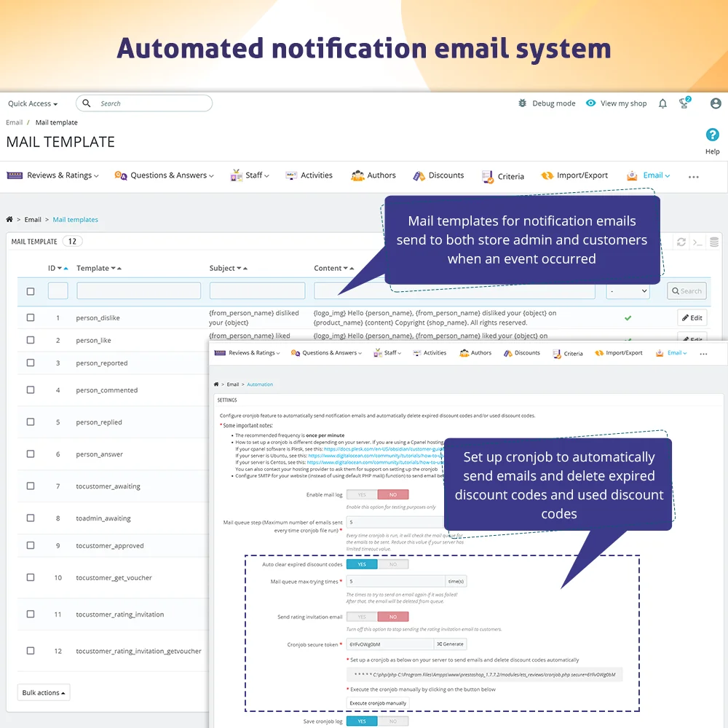728x728 pixels.
Task: Open the Reviews & Ratings module
Action: pyautogui.click(x=52, y=175)
